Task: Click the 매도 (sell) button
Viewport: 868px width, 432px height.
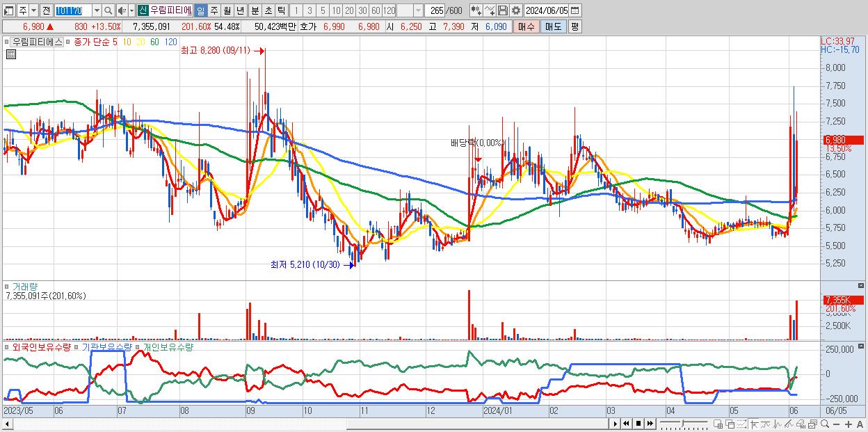Action: [x=553, y=27]
